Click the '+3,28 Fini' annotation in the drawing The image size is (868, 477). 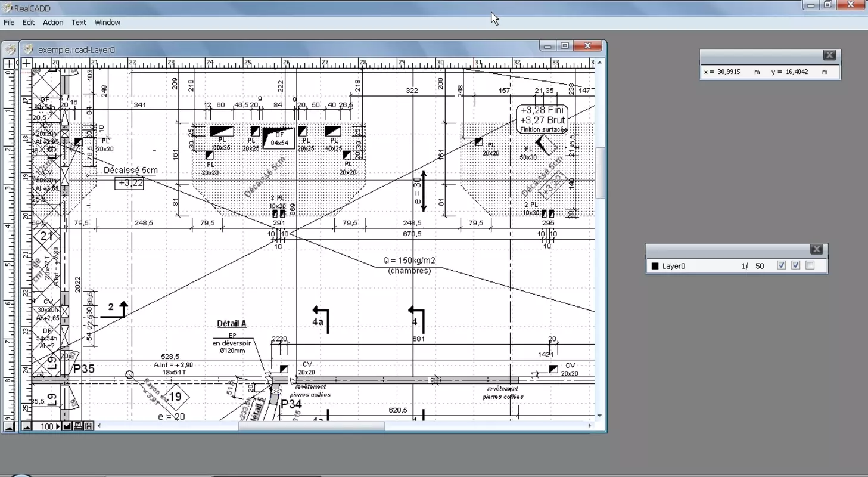coord(542,110)
